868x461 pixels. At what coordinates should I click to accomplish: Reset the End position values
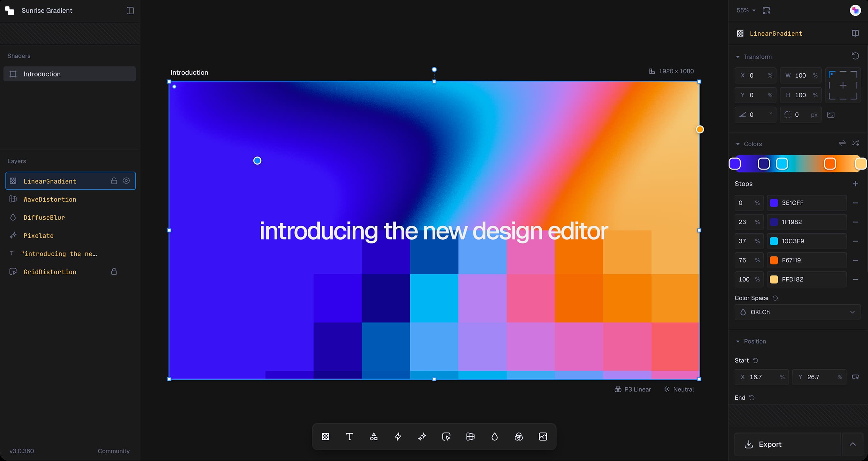tap(752, 398)
